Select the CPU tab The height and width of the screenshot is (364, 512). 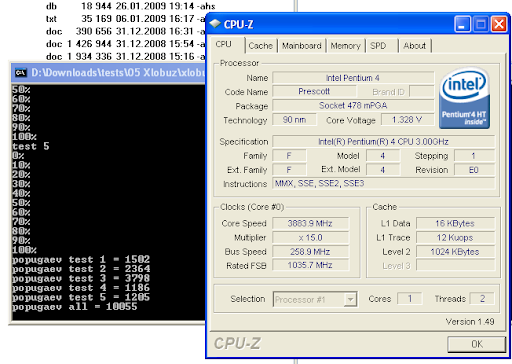pos(224,44)
